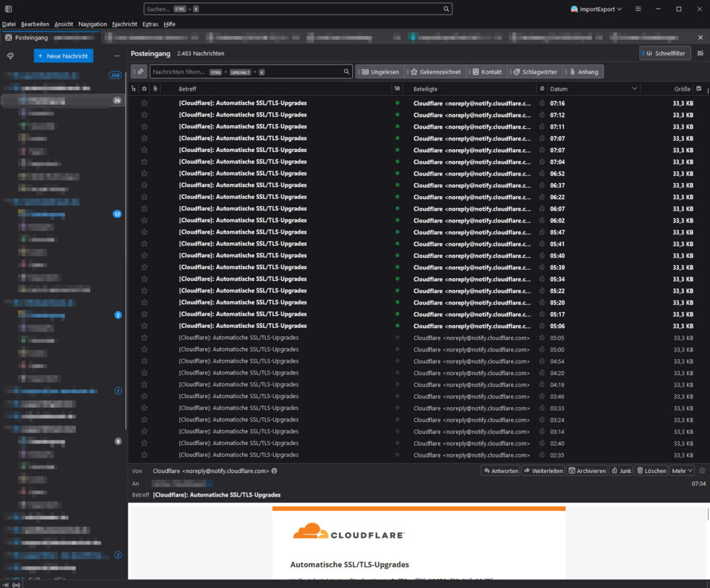Click the cloud icon to fetch messages

pyautogui.click(x=10, y=55)
